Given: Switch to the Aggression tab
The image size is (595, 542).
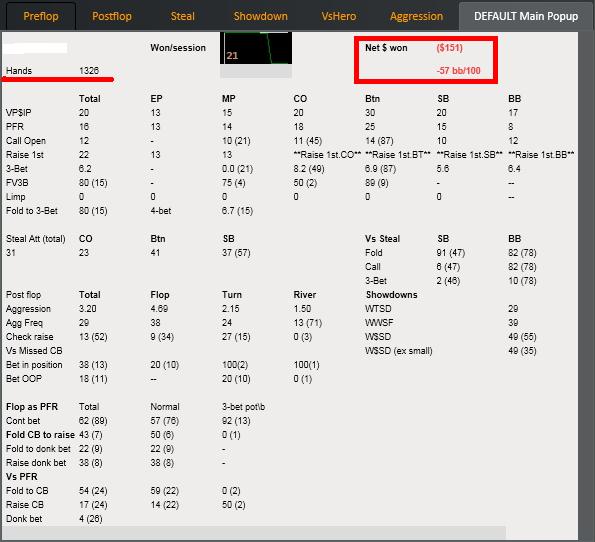Looking at the screenshot, I should pos(417,16).
